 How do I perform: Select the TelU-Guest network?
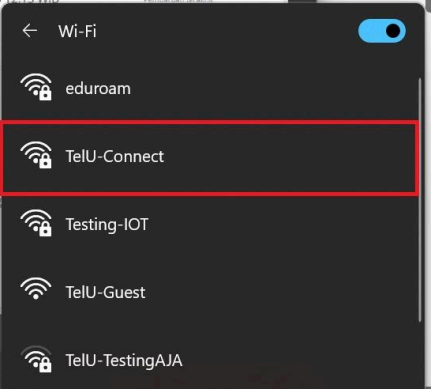pos(105,293)
